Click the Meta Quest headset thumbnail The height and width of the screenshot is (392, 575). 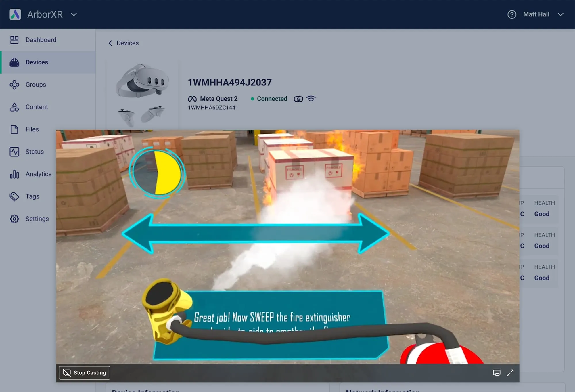(x=142, y=95)
